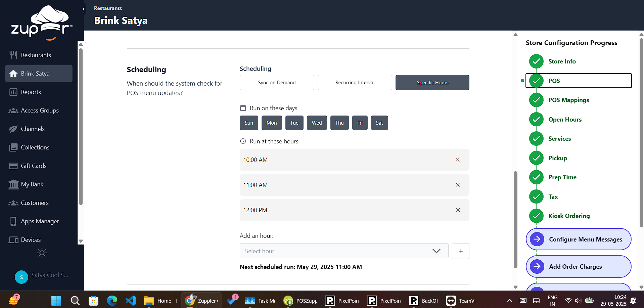This screenshot has height=308, width=644.
Task: Open the Tax step
Action: click(579, 197)
